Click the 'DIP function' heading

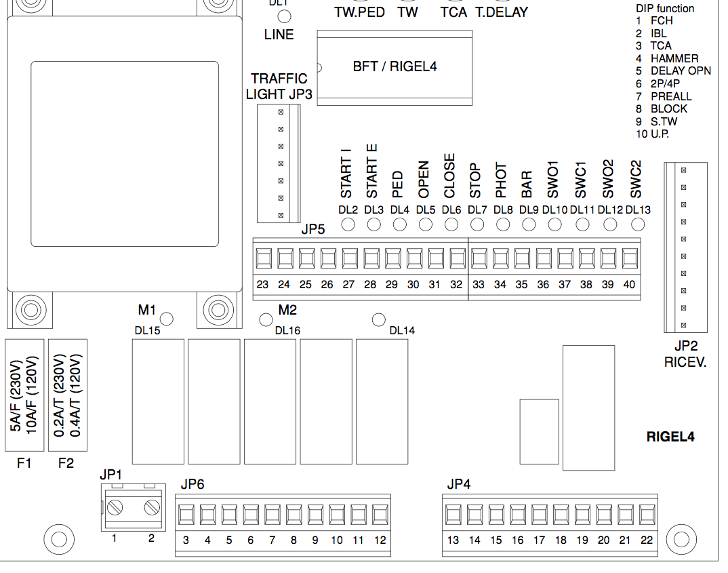[665, 8]
